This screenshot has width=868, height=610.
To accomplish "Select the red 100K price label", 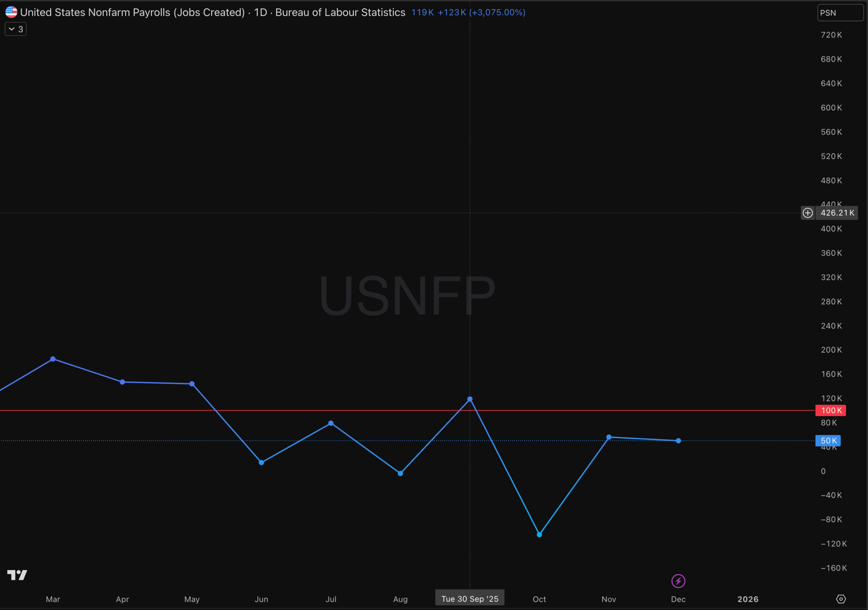I will [x=830, y=411].
